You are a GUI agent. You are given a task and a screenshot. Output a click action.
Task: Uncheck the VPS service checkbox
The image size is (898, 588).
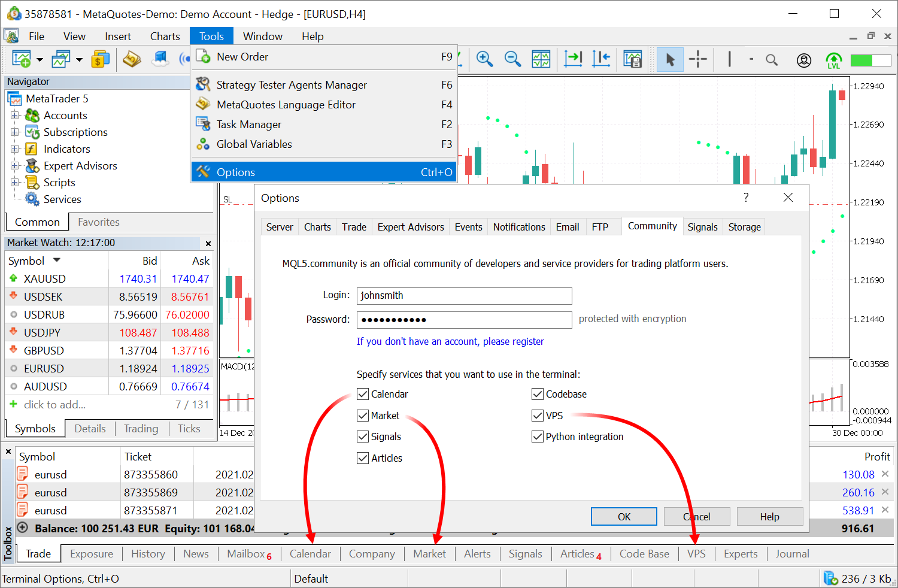pyautogui.click(x=537, y=415)
